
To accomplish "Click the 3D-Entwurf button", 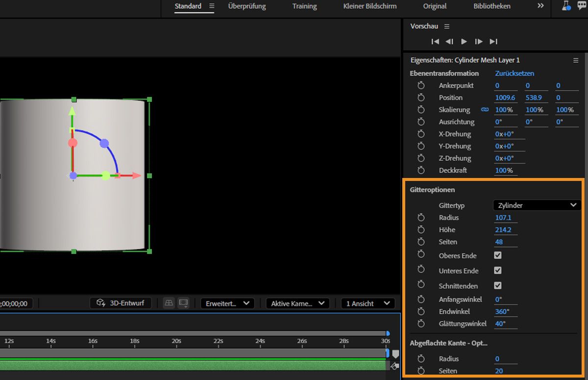I will pos(121,303).
